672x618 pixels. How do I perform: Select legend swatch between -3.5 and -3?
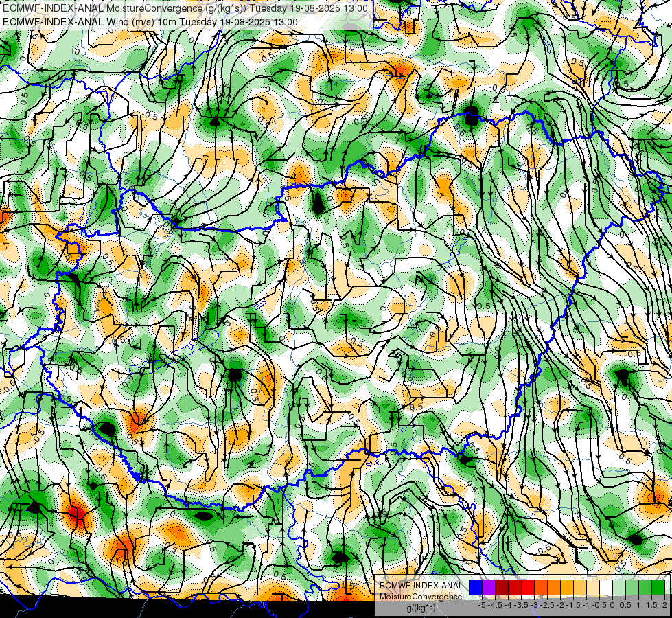[528, 588]
